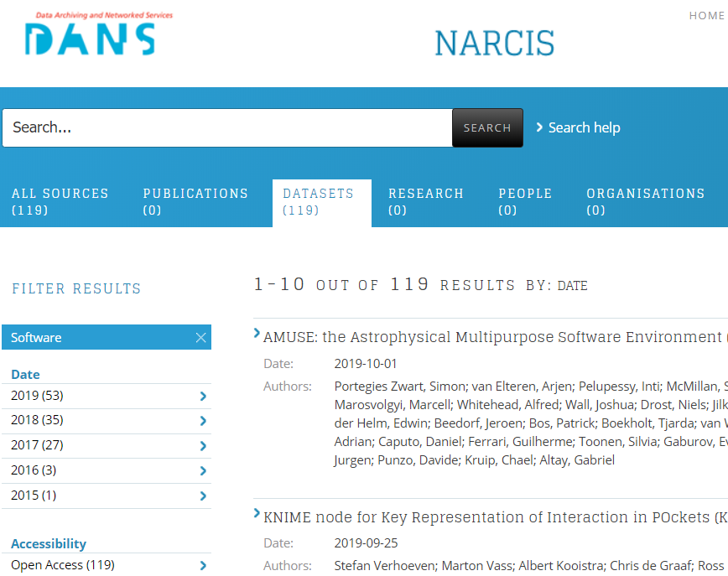Viewport: 728px width, 576px height.
Task: Click the DATE sort label in results header
Action: click(573, 285)
